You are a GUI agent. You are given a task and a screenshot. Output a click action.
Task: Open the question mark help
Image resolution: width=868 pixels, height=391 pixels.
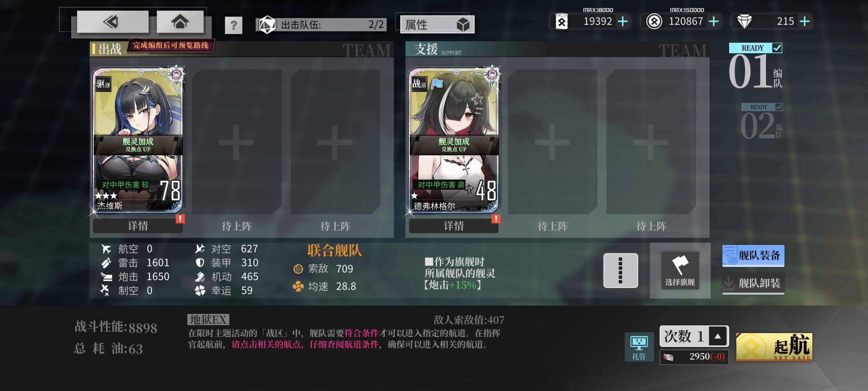pos(234,25)
